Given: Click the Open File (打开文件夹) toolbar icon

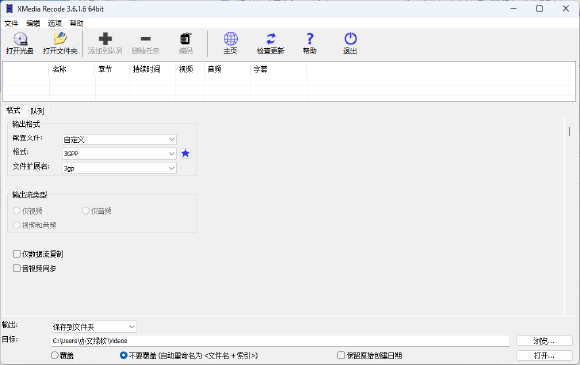Looking at the screenshot, I should pos(60,39).
